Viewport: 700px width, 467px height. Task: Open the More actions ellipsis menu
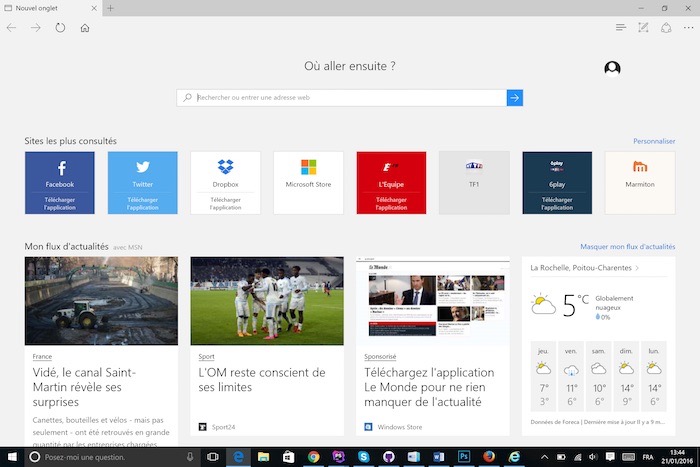pos(687,28)
